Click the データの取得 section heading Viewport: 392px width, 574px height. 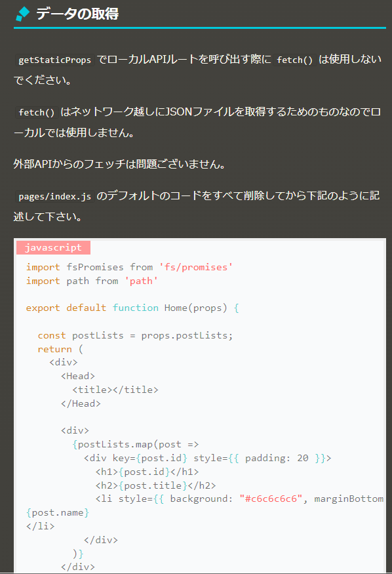click(77, 14)
